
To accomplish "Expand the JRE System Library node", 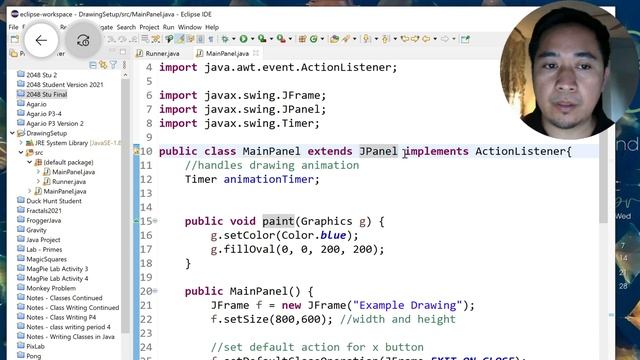I will tap(21, 143).
